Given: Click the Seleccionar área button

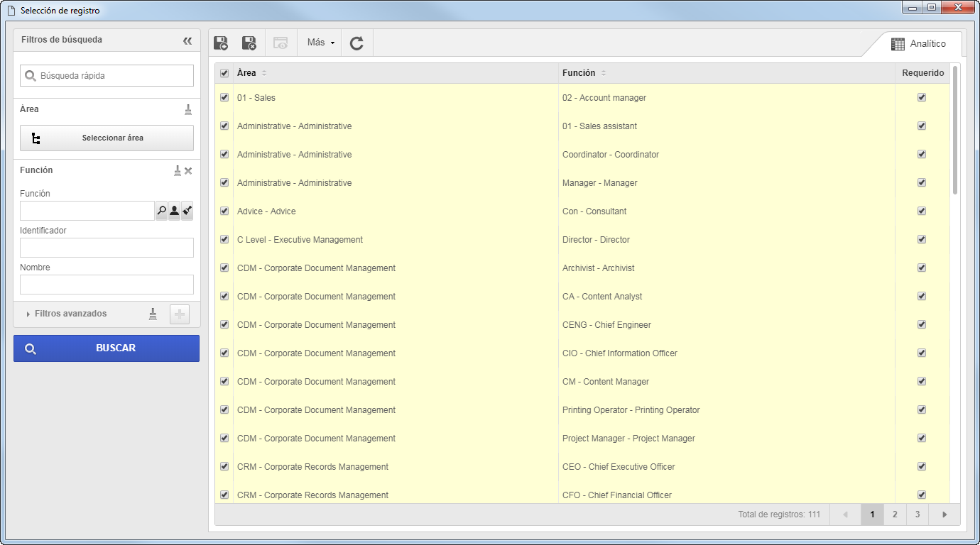Looking at the screenshot, I should [107, 138].
